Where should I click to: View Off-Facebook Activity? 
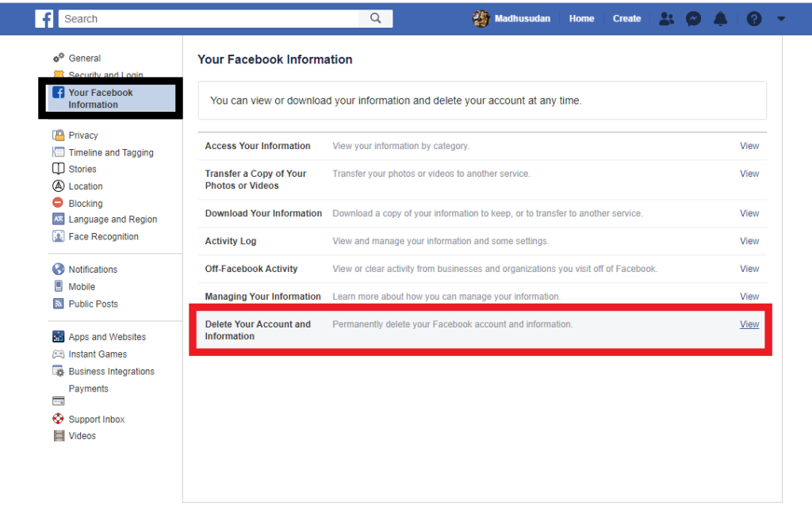pyautogui.click(x=749, y=268)
